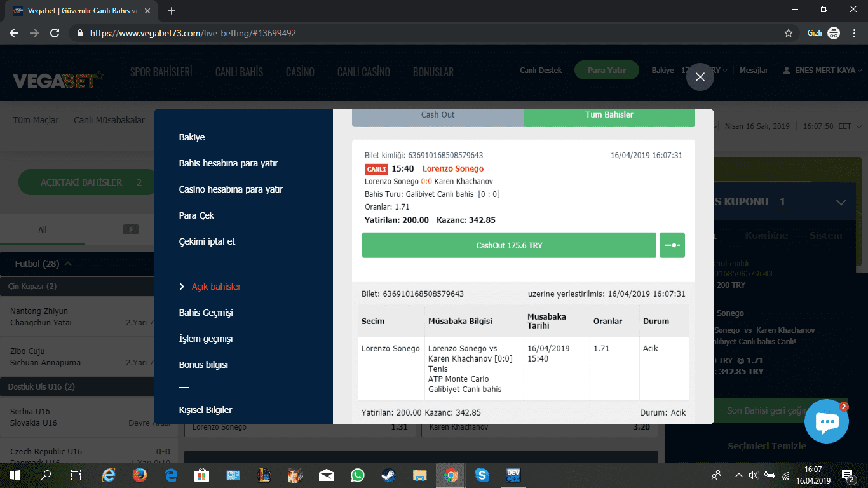868x488 pixels.
Task: Click Spor Bahisleri in top navigation
Action: (161, 72)
